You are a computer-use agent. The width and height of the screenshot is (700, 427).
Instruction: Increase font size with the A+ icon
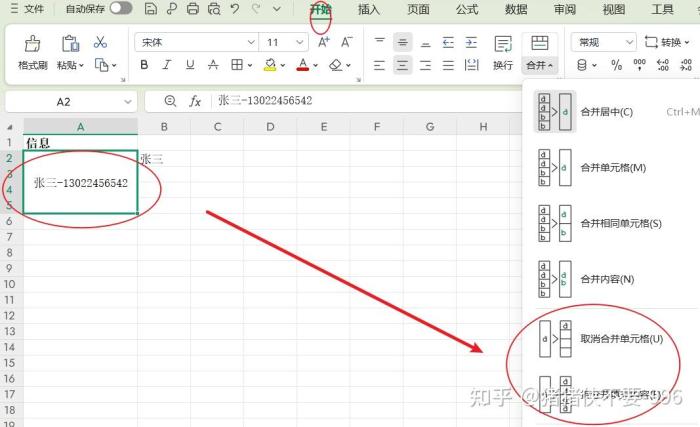coord(324,42)
